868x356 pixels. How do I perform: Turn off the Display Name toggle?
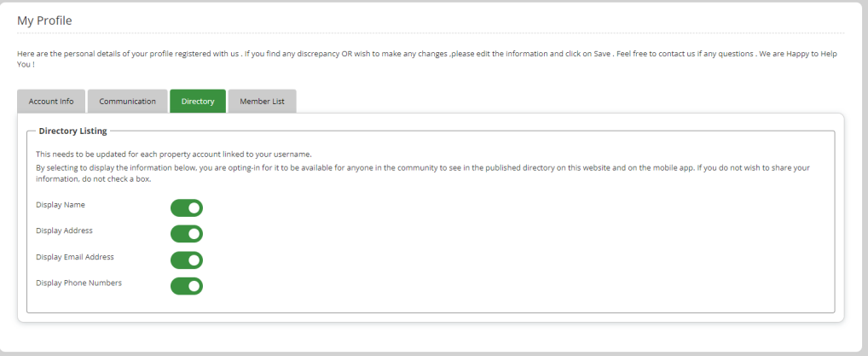point(187,208)
